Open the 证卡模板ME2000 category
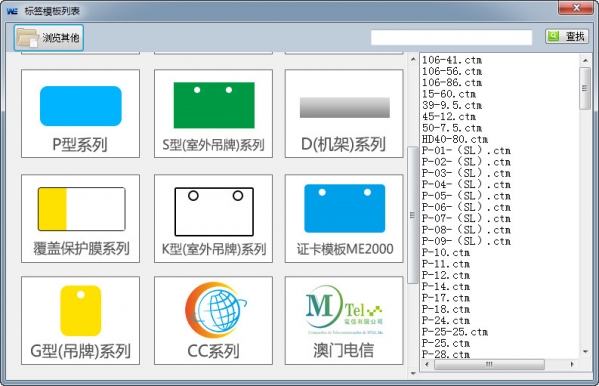The height and width of the screenshot is (386, 599). 344,219
